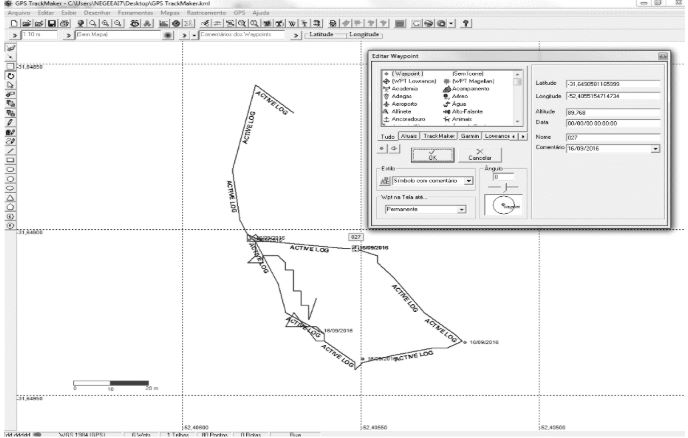Viewport: 688px width, 438px height.
Task: Expand the Comentário date dropdown
Action: (655, 148)
